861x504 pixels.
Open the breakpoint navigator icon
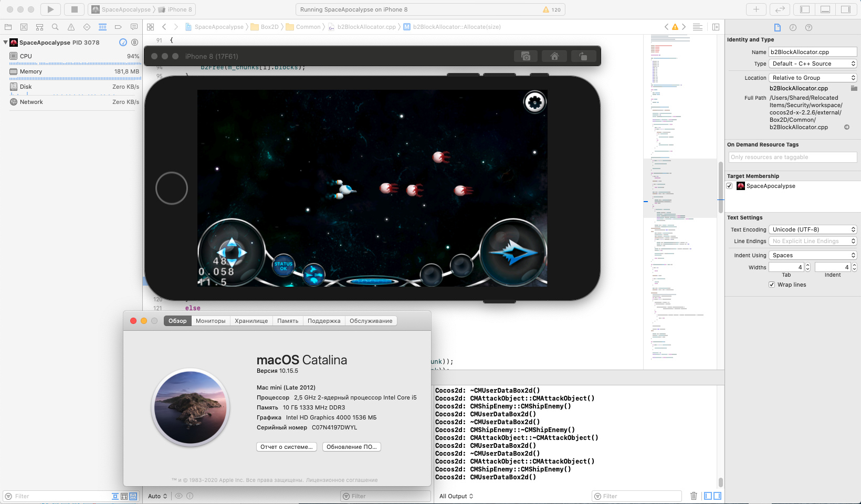(x=118, y=27)
